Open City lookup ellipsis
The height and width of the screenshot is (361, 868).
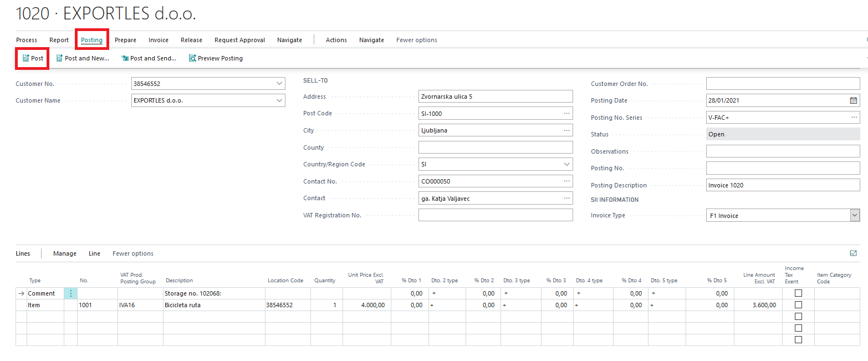[566, 130]
